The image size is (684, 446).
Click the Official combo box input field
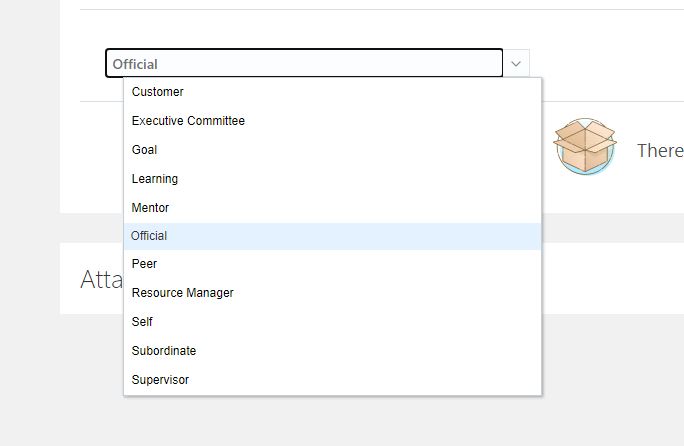304,63
